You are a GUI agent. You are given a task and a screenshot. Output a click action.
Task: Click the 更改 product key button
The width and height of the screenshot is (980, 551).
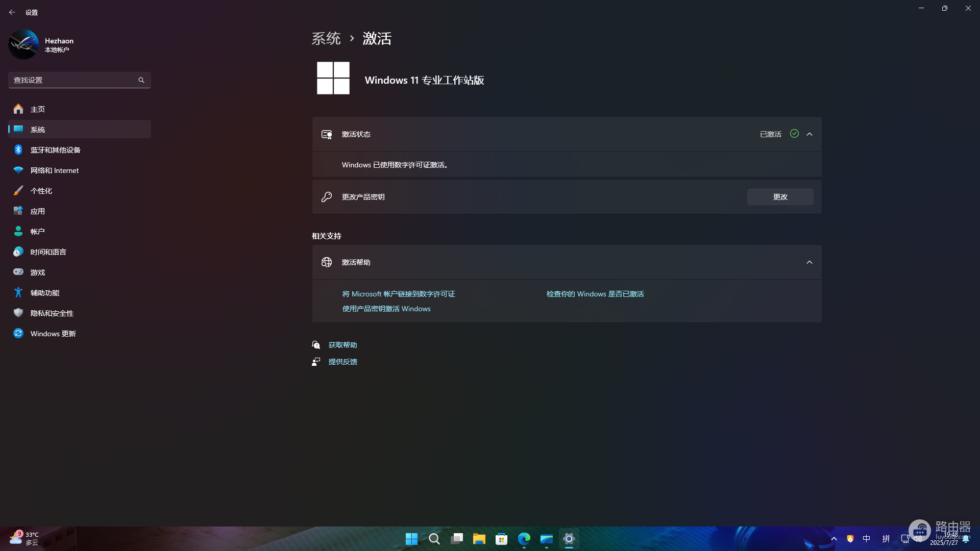coord(780,197)
